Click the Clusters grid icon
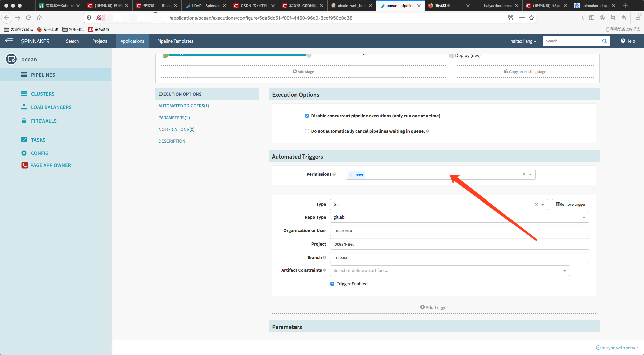Image resolution: width=644 pixels, height=355 pixels. click(x=24, y=94)
